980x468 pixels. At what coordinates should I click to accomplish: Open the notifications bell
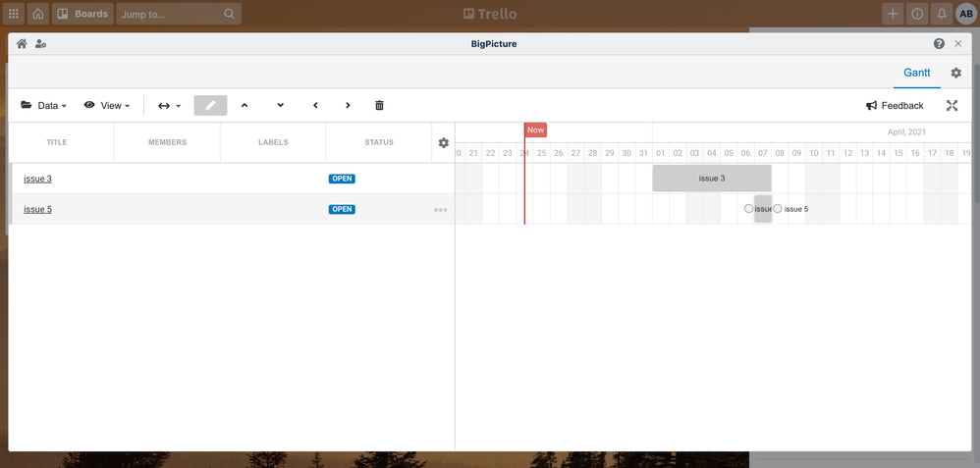pyautogui.click(x=942, y=14)
